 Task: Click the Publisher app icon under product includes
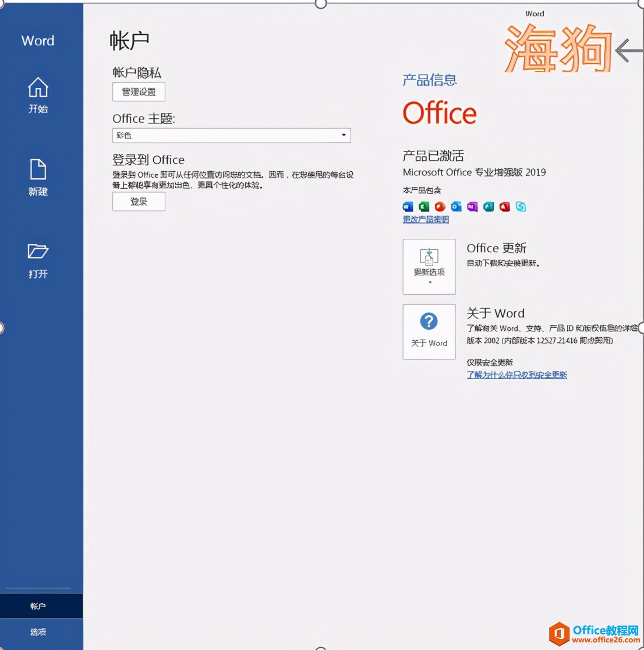coord(489,206)
